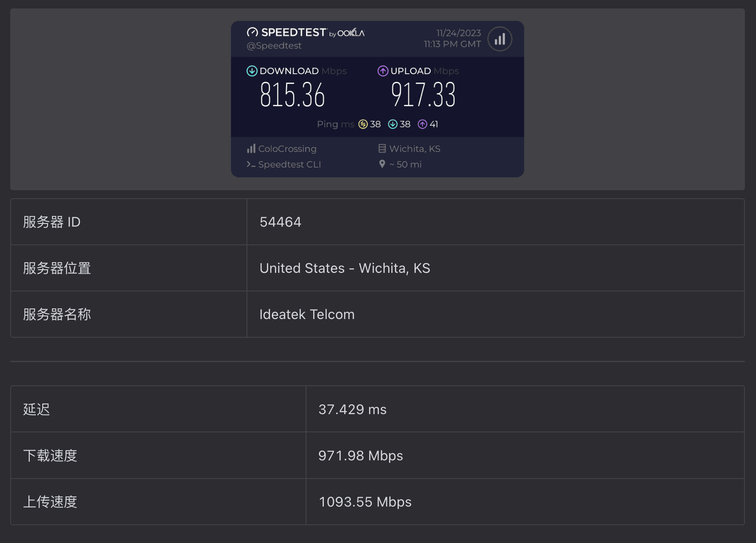Click the Wichita server rack icon
The image size is (756, 543).
pos(382,148)
